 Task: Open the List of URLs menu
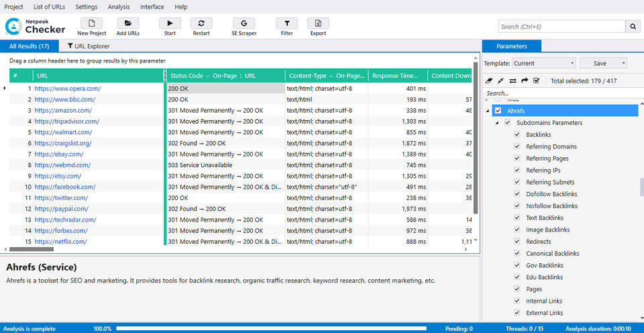coord(49,7)
